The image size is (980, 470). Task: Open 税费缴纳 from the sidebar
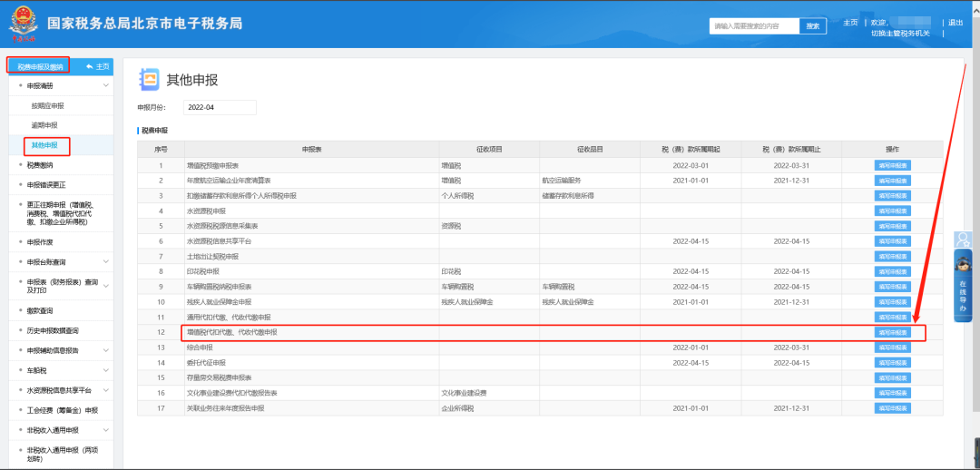40,165
